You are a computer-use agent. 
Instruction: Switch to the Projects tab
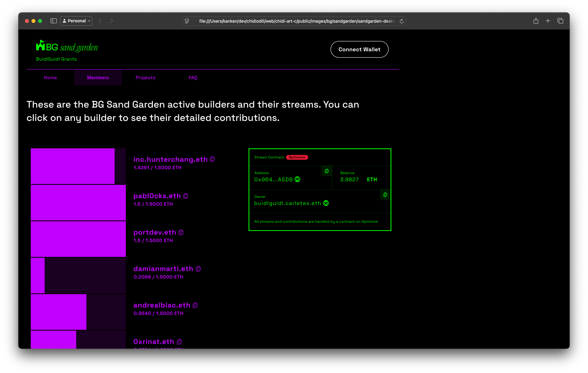click(x=145, y=77)
